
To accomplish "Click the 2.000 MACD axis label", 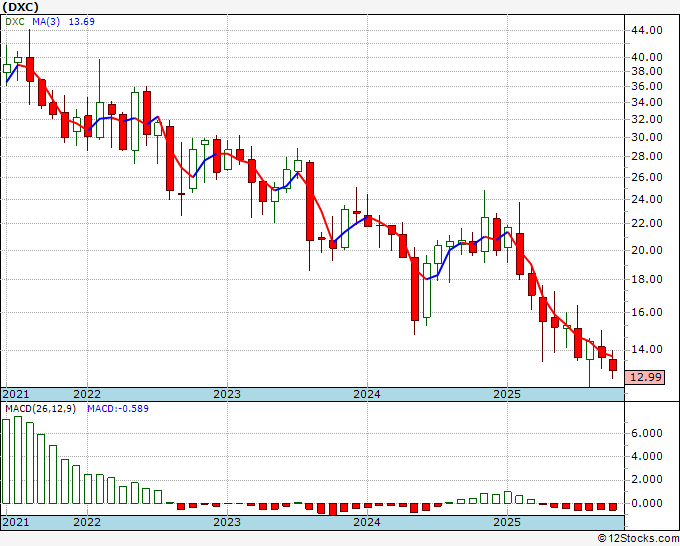I will point(647,479).
